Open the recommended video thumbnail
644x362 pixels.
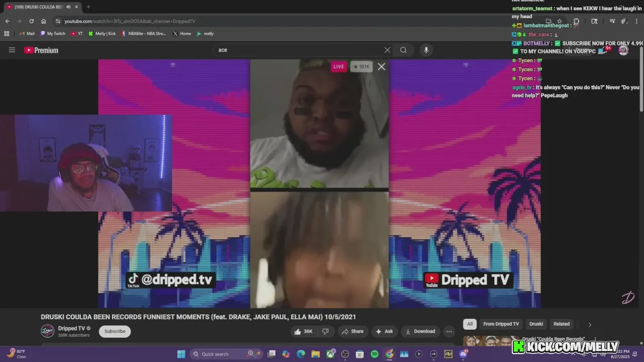click(490, 341)
